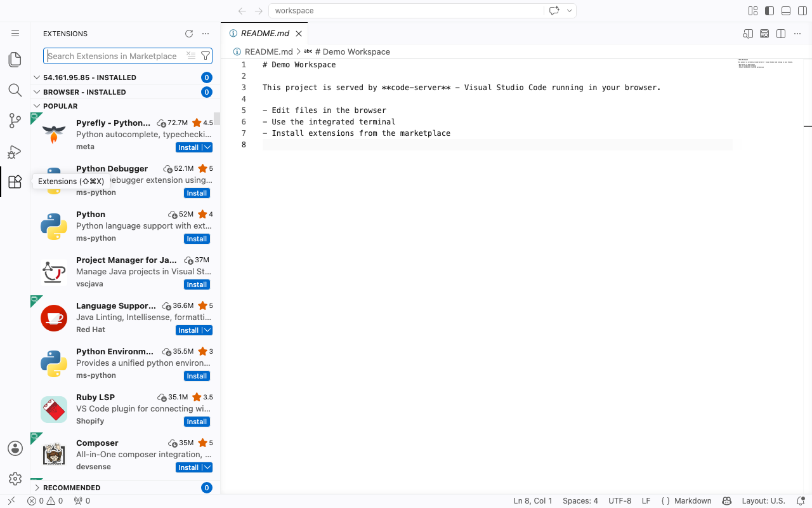Image resolution: width=812 pixels, height=508 pixels.
Task: Open the Run and Debug view
Action: (x=15, y=152)
